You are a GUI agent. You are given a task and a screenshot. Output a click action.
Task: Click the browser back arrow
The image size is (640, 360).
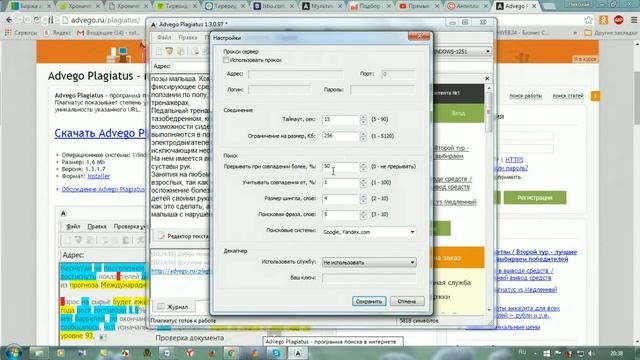(9, 20)
